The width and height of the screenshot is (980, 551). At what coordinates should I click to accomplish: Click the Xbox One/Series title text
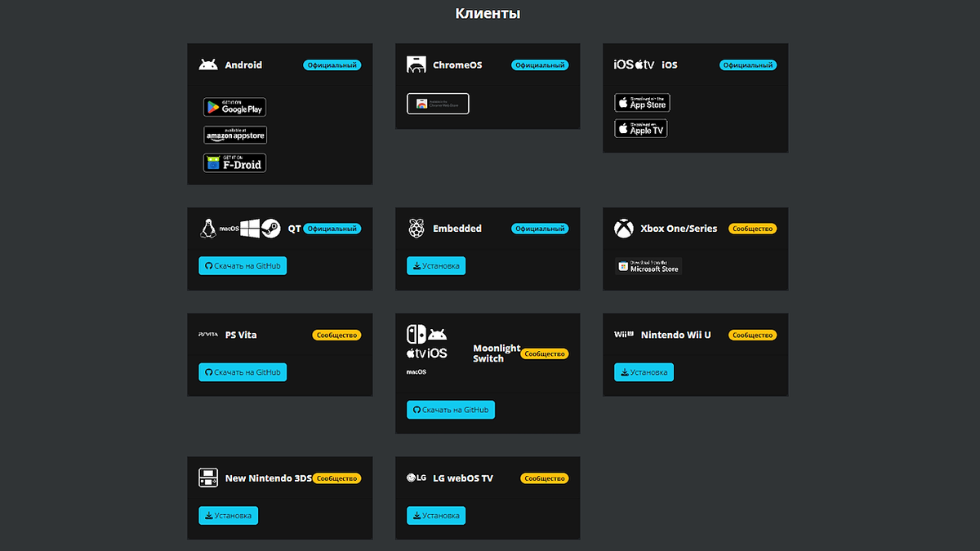coord(679,229)
